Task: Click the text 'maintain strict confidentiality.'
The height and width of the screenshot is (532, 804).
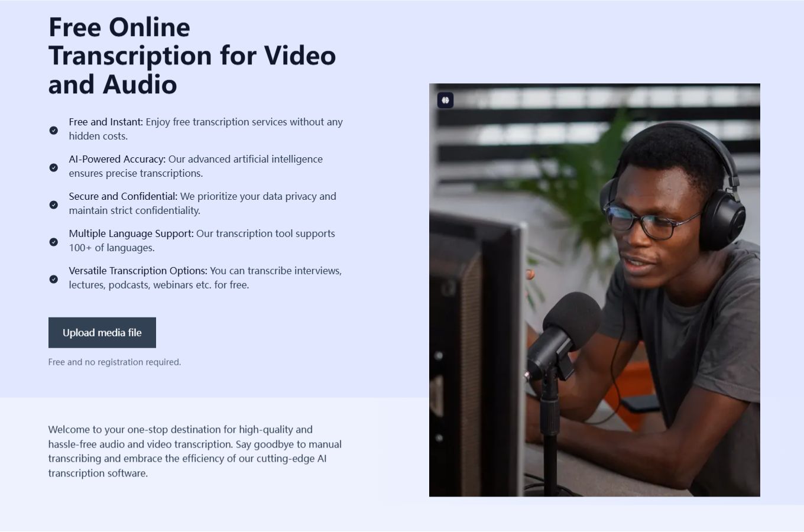Action: pos(135,210)
